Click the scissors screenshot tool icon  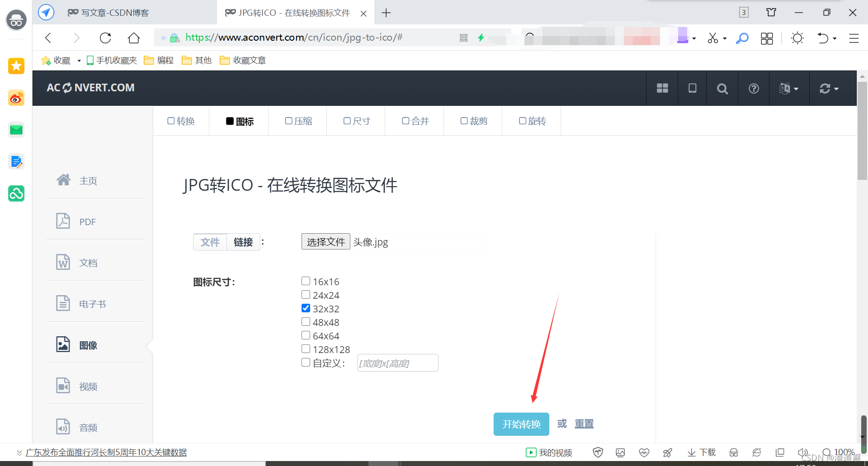tap(713, 38)
